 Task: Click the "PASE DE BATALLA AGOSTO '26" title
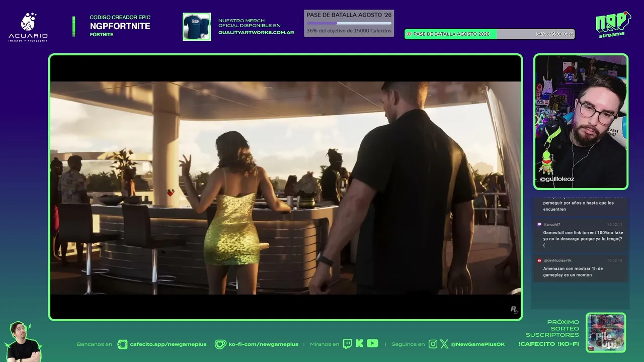point(349,15)
